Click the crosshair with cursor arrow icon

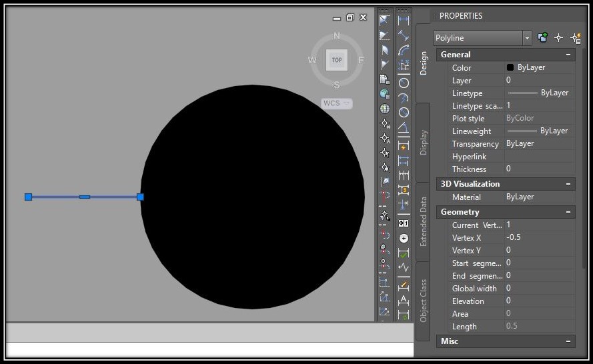(x=385, y=153)
